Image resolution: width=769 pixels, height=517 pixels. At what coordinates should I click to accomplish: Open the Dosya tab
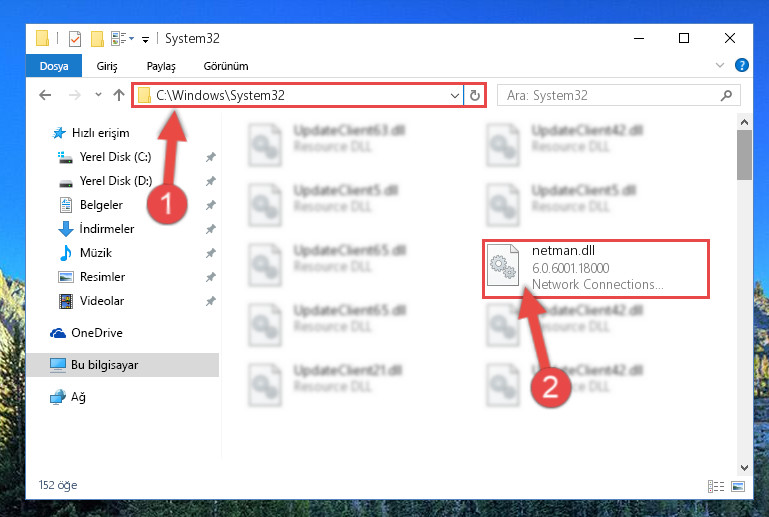[54, 66]
